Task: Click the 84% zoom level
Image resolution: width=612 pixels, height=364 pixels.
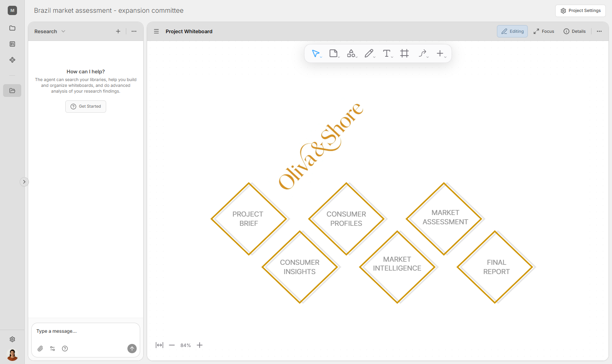Action: pyautogui.click(x=186, y=345)
